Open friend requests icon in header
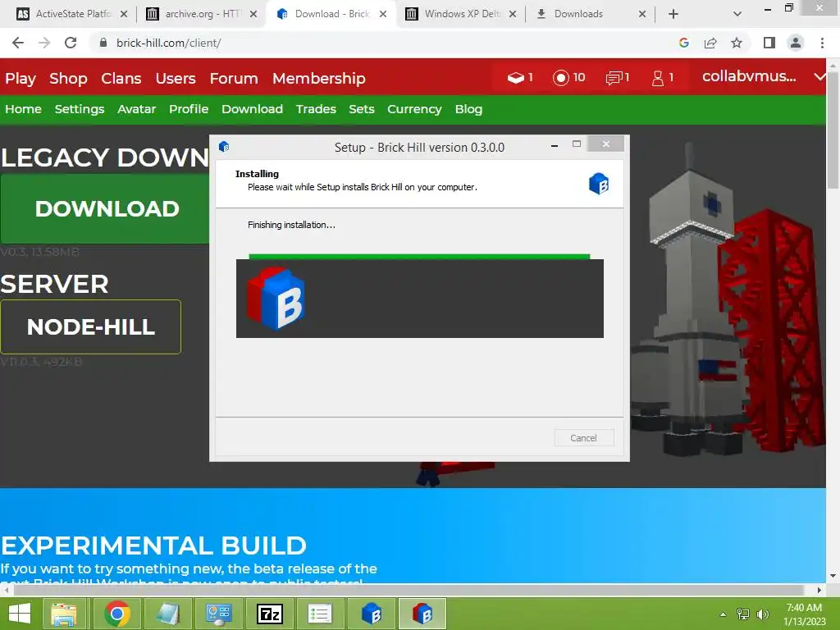The width and height of the screenshot is (840, 630). click(x=662, y=78)
